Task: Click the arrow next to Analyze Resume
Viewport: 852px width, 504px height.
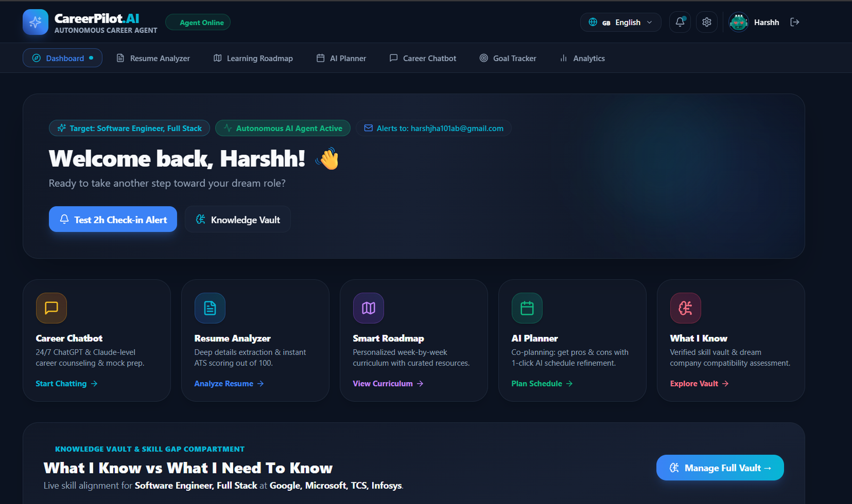Action: coord(260,384)
